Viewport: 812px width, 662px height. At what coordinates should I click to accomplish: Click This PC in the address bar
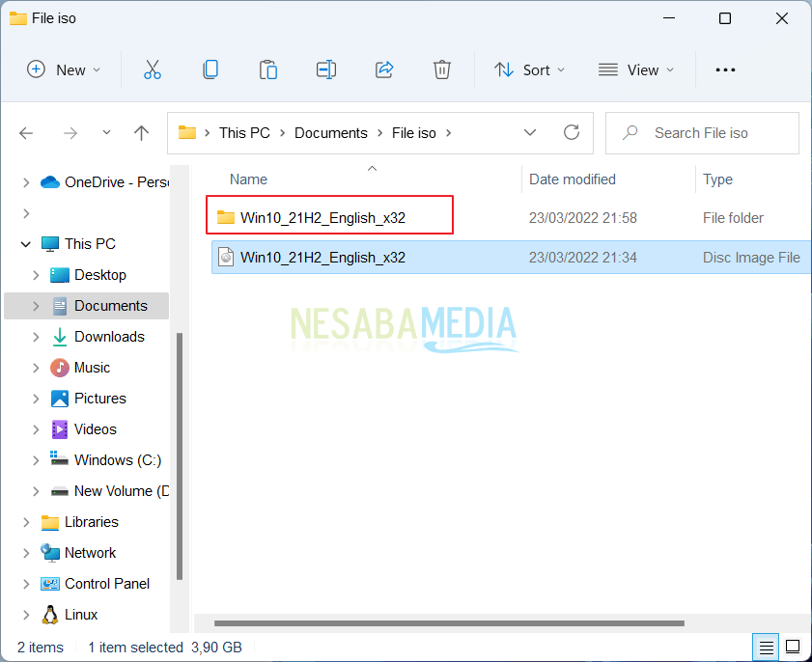pos(244,133)
